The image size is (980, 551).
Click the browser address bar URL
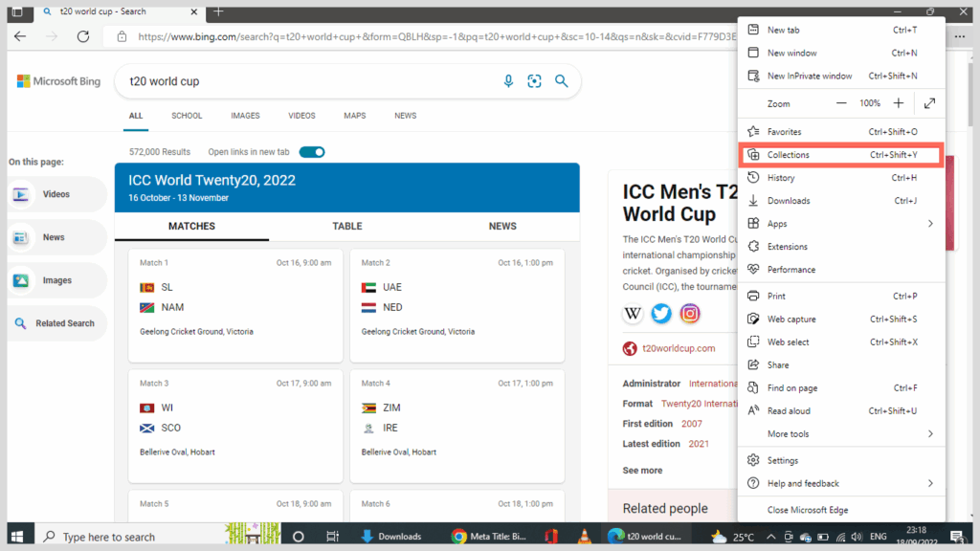[x=436, y=37]
